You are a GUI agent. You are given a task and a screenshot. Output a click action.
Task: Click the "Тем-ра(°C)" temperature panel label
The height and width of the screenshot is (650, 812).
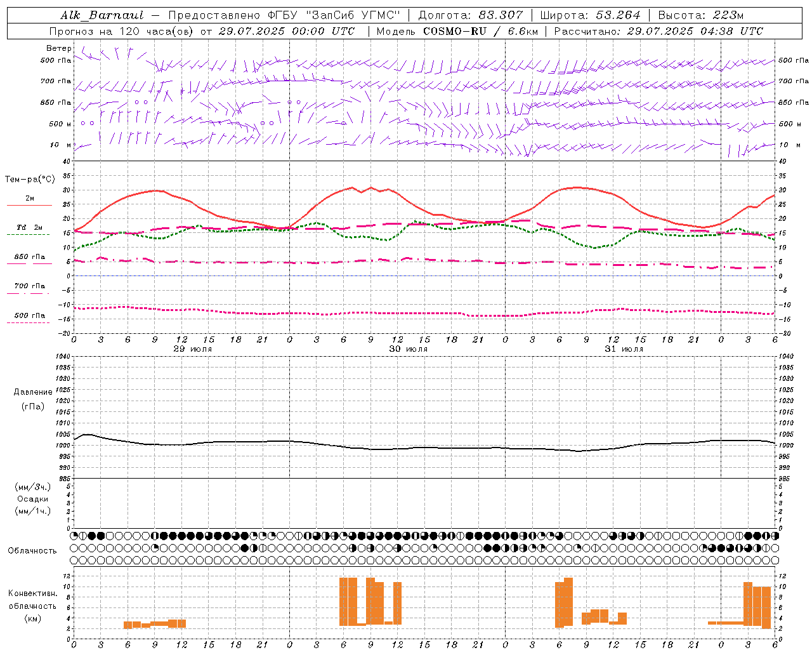[x=30, y=180]
